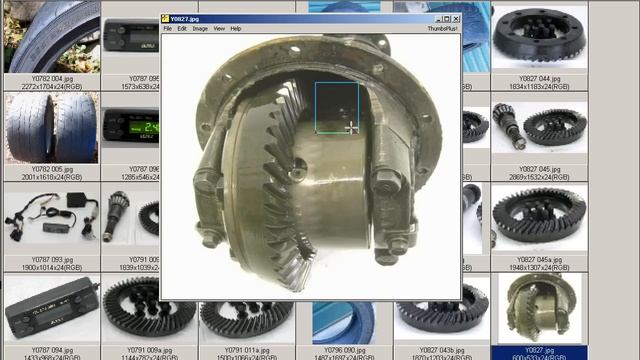Click the differential image in the viewer window

(x=311, y=167)
